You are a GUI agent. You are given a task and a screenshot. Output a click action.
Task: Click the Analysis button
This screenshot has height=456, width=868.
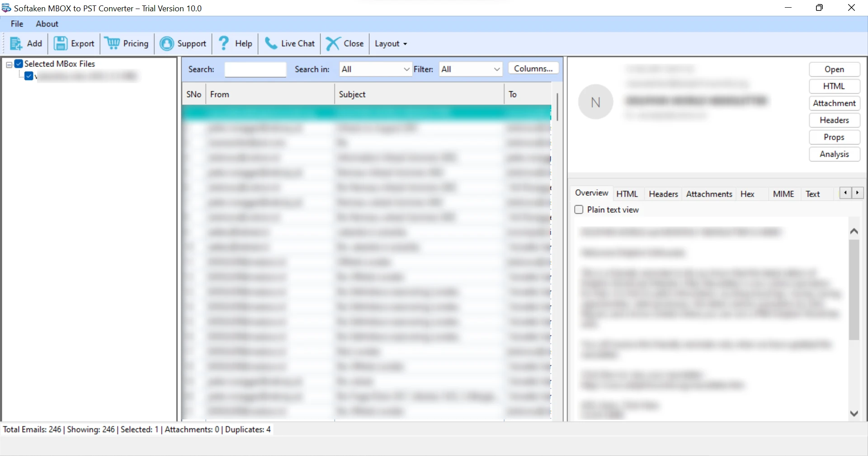(834, 154)
